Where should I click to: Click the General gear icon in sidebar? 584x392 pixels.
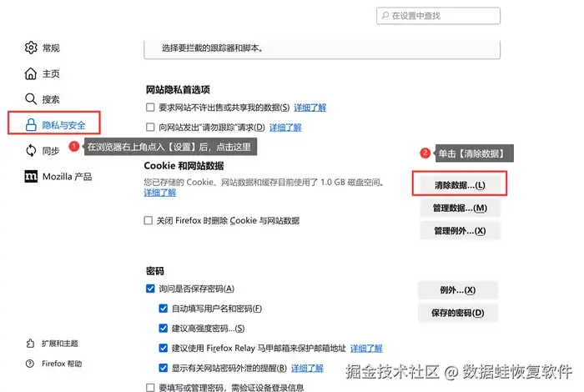pos(31,48)
